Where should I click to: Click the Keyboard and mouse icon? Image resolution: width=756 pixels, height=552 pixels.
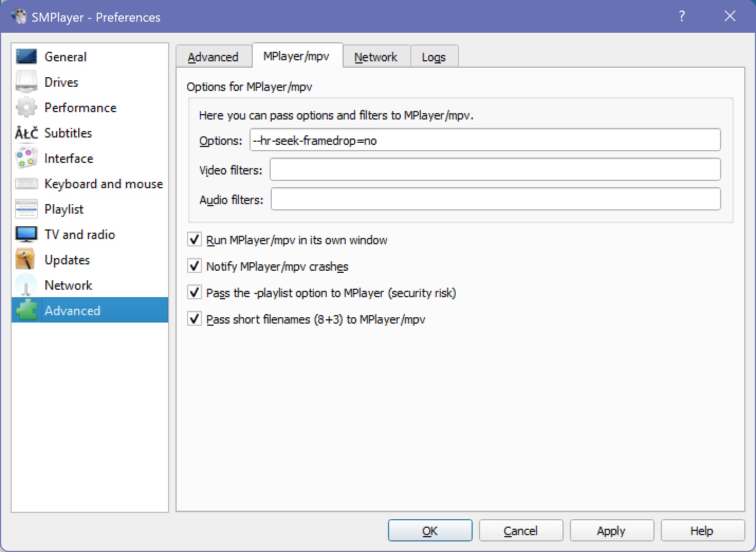pos(26,183)
